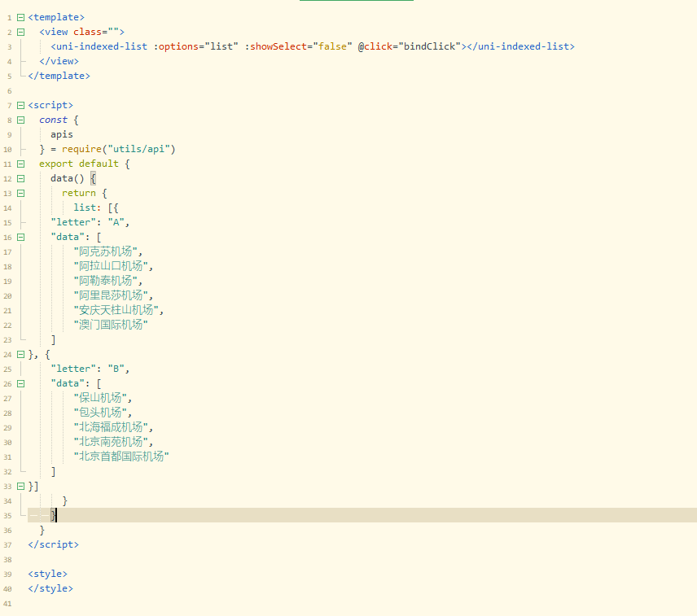Click the list: property on line 14
The image size is (697, 616).
click(x=87, y=208)
